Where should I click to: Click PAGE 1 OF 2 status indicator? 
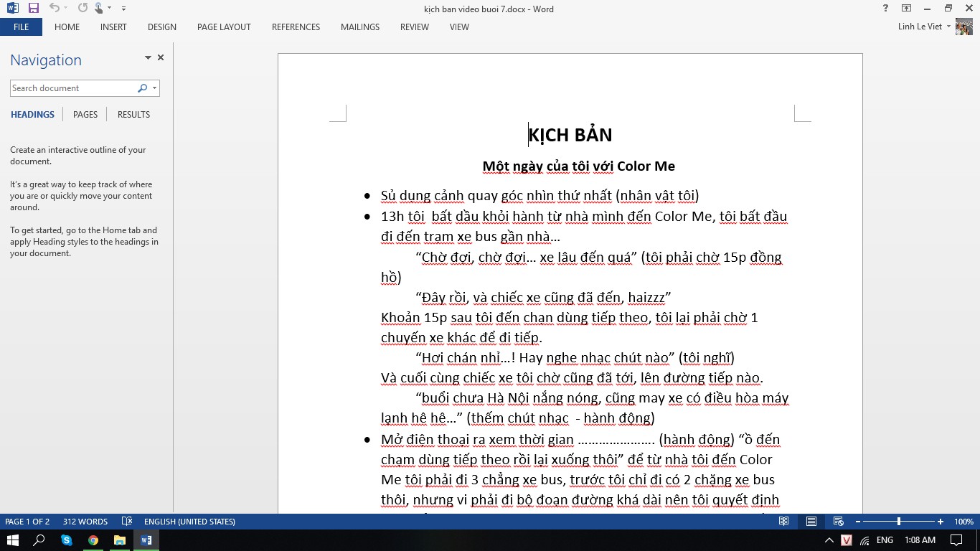[27, 522]
